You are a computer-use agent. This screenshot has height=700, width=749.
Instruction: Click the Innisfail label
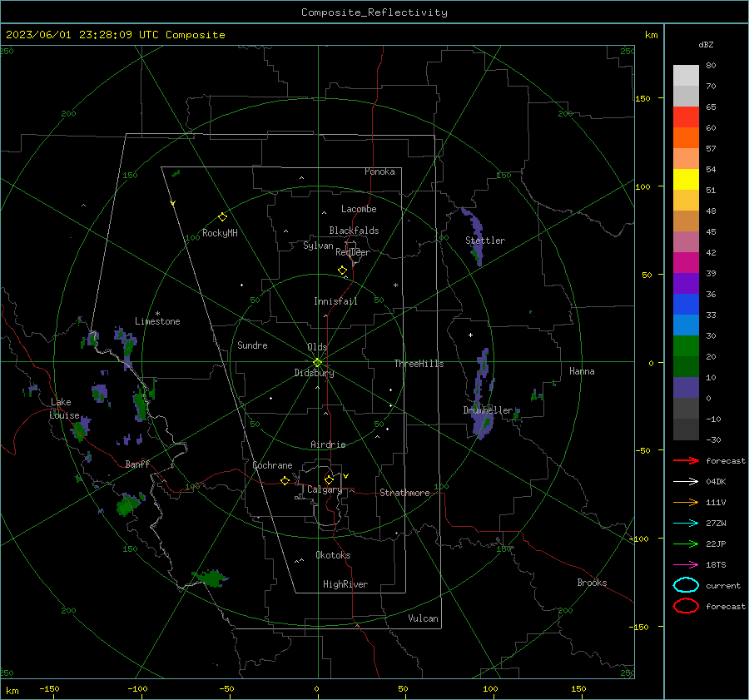click(x=335, y=301)
